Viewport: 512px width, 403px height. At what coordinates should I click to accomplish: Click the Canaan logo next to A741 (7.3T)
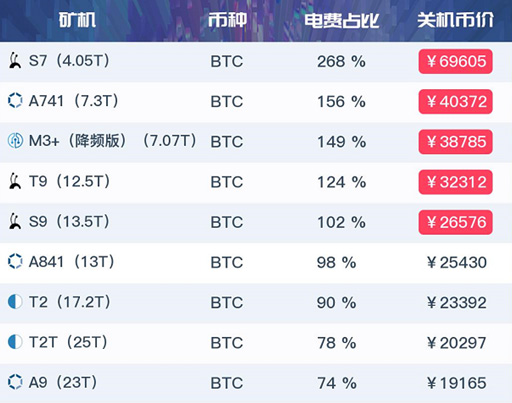[x=15, y=101]
